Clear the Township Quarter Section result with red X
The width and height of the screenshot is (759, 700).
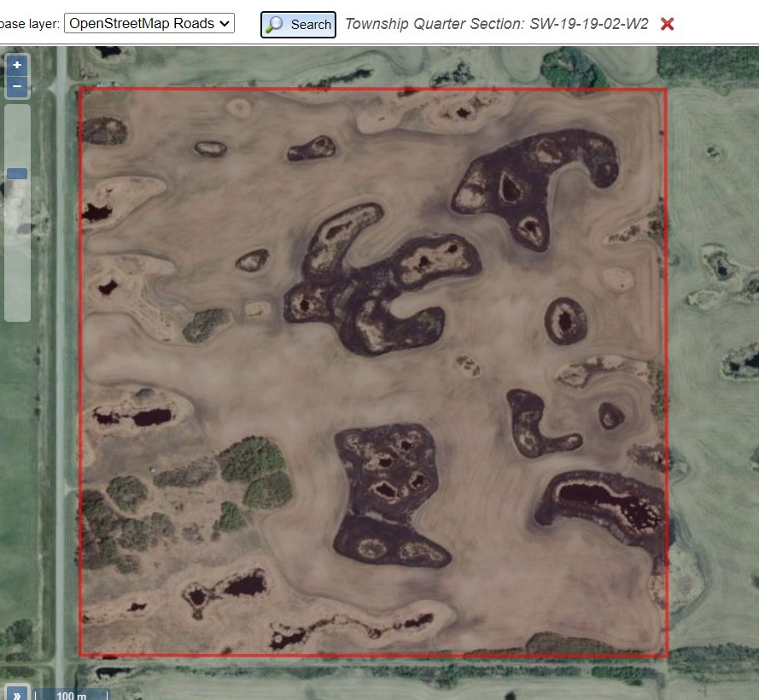(x=667, y=24)
